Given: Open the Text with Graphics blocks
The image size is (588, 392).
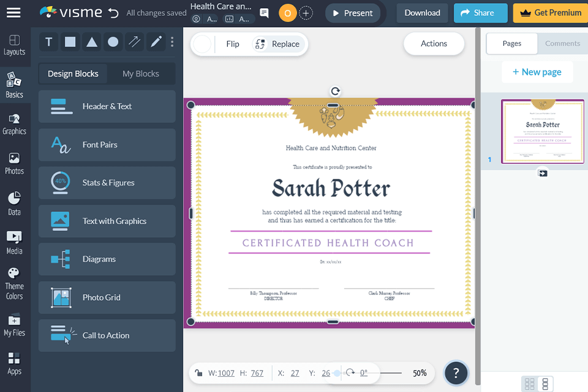Looking at the screenshot, I should point(107,221).
